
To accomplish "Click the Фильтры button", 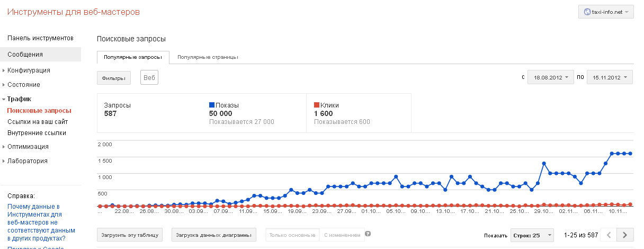I will (x=114, y=78).
